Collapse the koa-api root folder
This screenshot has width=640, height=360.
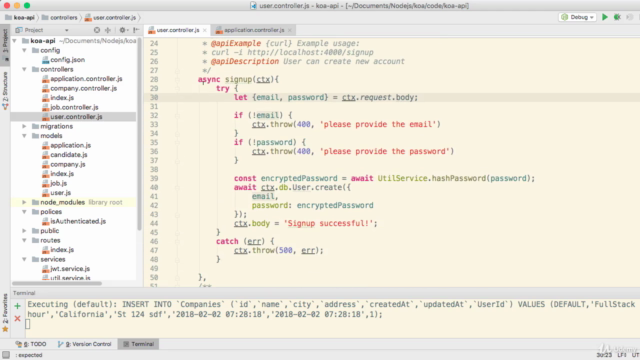tap(15, 41)
